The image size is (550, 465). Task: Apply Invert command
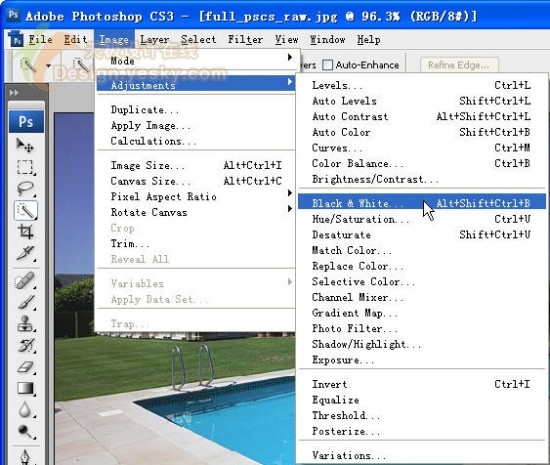point(421,384)
